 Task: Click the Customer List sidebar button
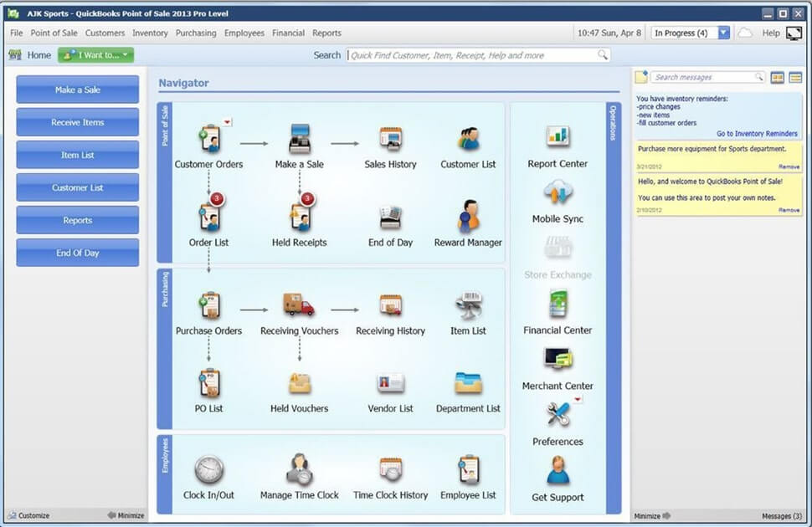click(78, 187)
